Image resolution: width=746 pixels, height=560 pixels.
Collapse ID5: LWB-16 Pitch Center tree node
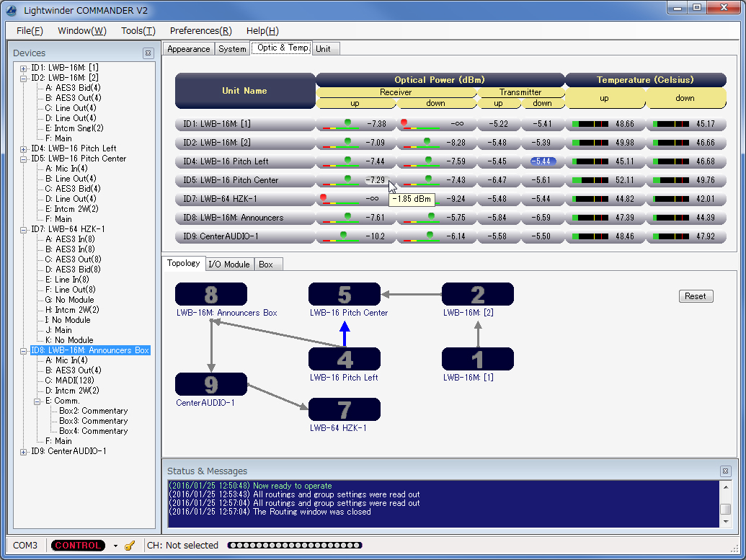tap(23, 159)
